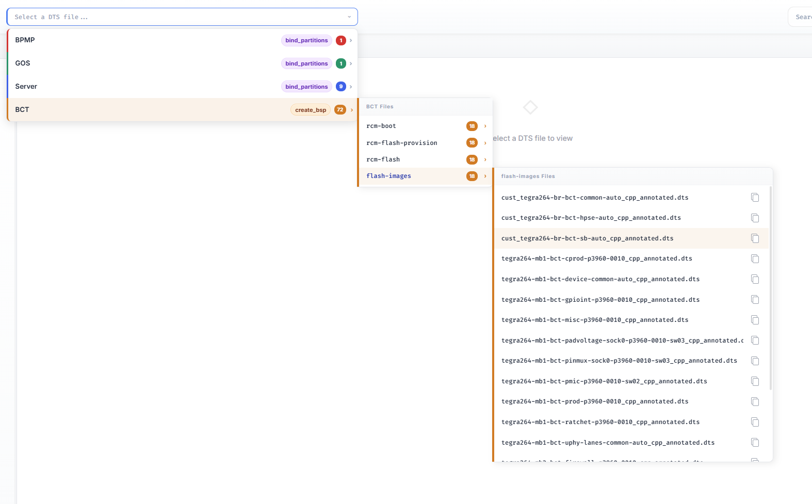Expand the Server row chevron
Screen dimensions: 812x504
(x=351, y=87)
